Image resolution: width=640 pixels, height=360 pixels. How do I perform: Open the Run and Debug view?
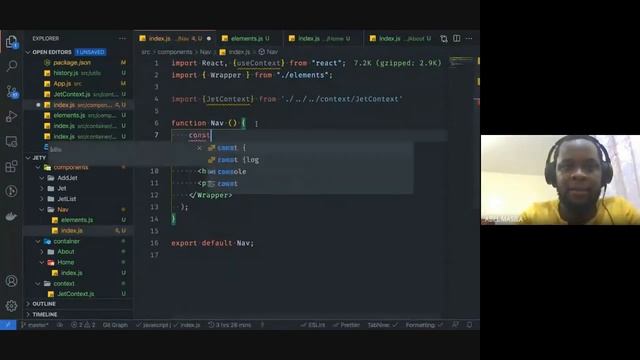pos(11,116)
